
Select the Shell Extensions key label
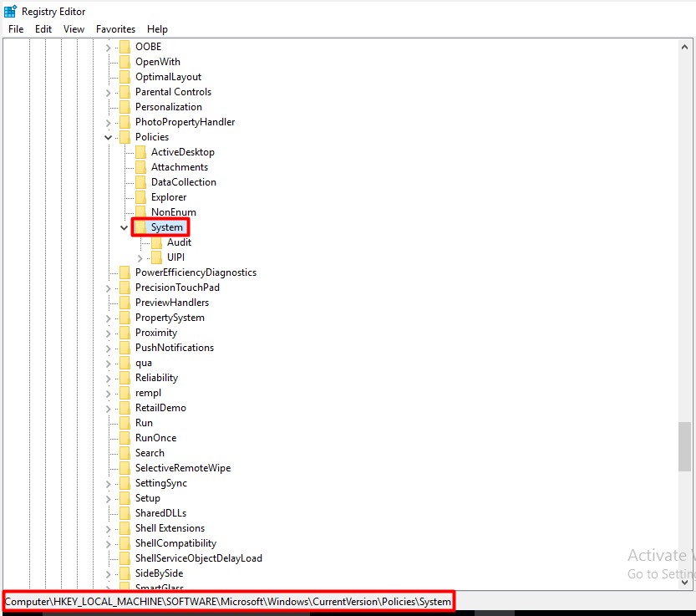click(170, 528)
